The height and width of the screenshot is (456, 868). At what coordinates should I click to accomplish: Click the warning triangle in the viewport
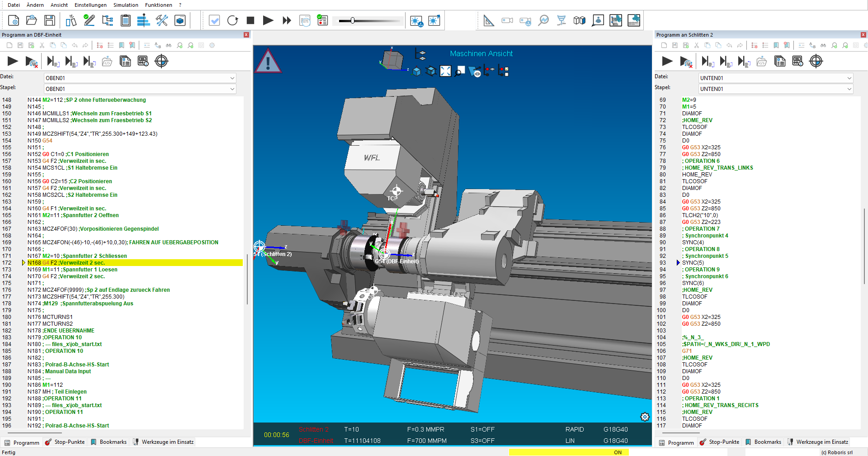[268, 62]
